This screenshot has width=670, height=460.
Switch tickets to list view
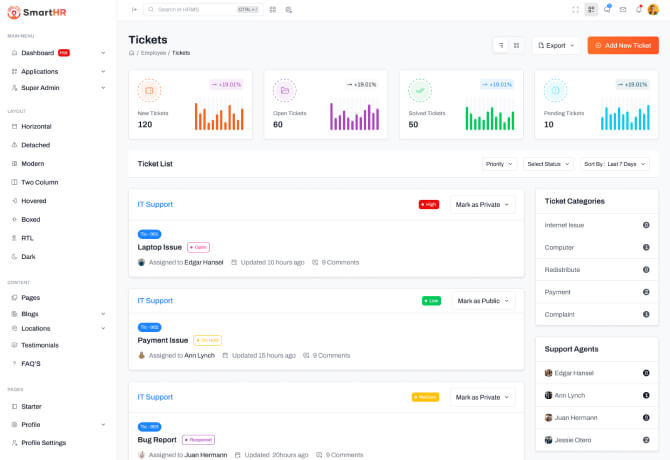click(500, 45)
